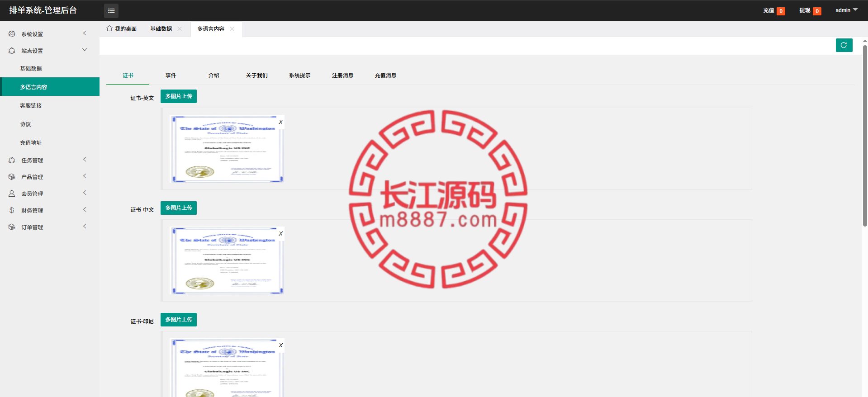Expand the 系统设置 menu chevron
The image size is (868, 397).
click(x=85, y=33)
